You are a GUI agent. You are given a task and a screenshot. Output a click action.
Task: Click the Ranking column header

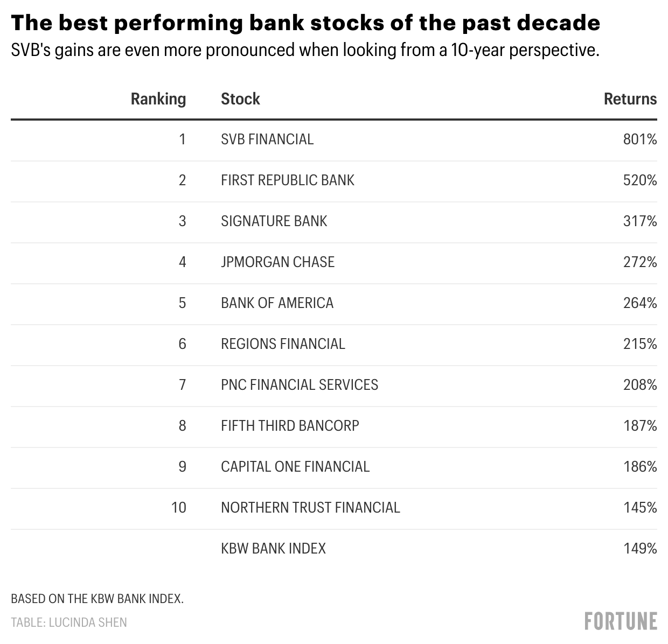coord(158,99)
